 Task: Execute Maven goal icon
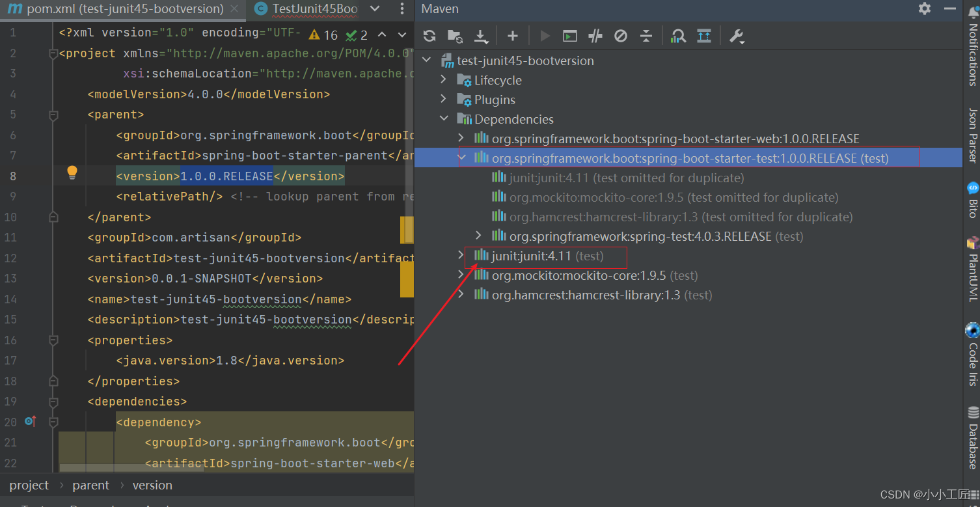point(570,36)
